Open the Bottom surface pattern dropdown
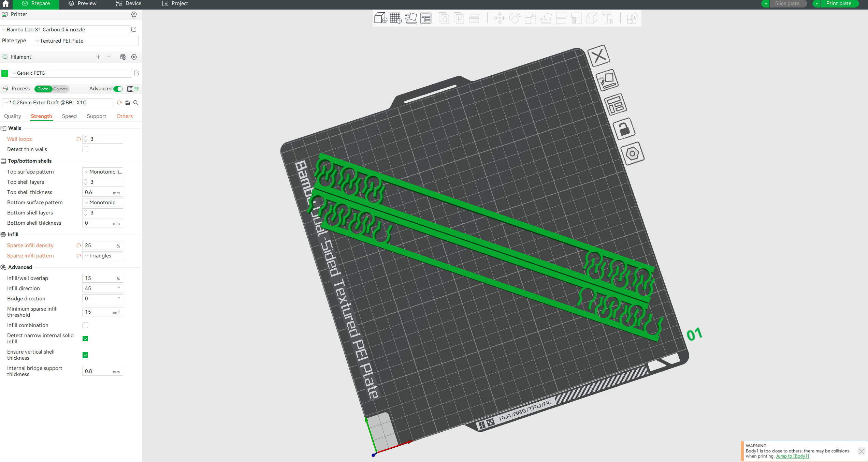This screenshot has width=868, height=462. 103,203
